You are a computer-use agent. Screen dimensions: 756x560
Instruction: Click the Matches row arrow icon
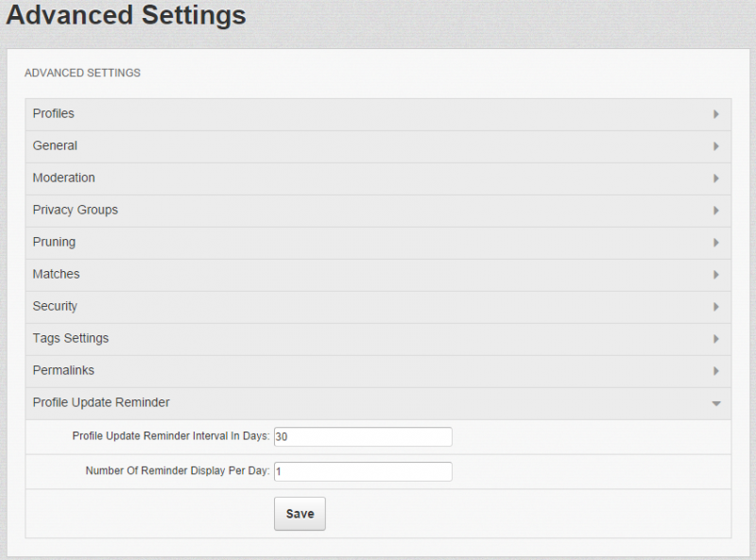tap(716, 275)
